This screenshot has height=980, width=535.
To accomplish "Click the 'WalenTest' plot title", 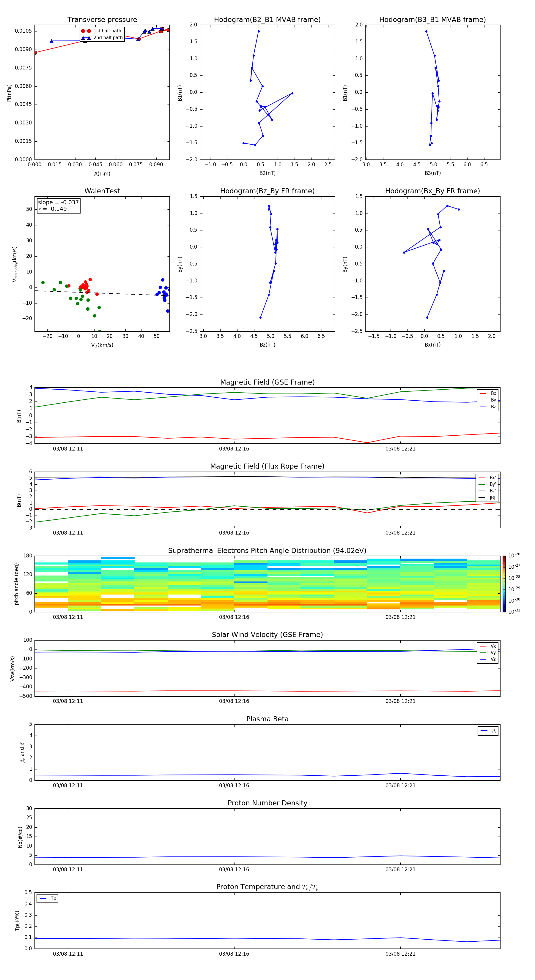I will 102,191.
